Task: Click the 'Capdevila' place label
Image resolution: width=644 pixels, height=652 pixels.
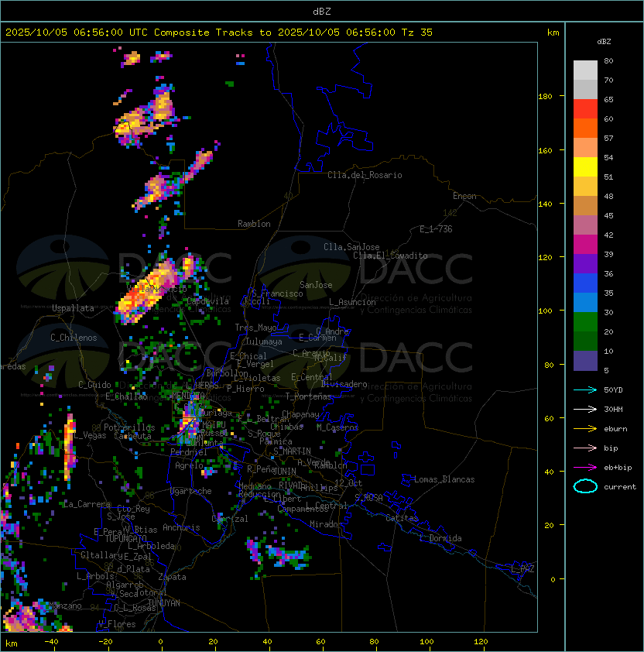Action: 207,301
